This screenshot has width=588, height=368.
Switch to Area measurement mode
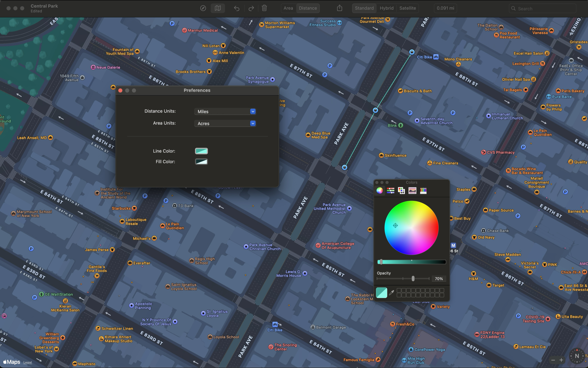click(x=288, y=8)
